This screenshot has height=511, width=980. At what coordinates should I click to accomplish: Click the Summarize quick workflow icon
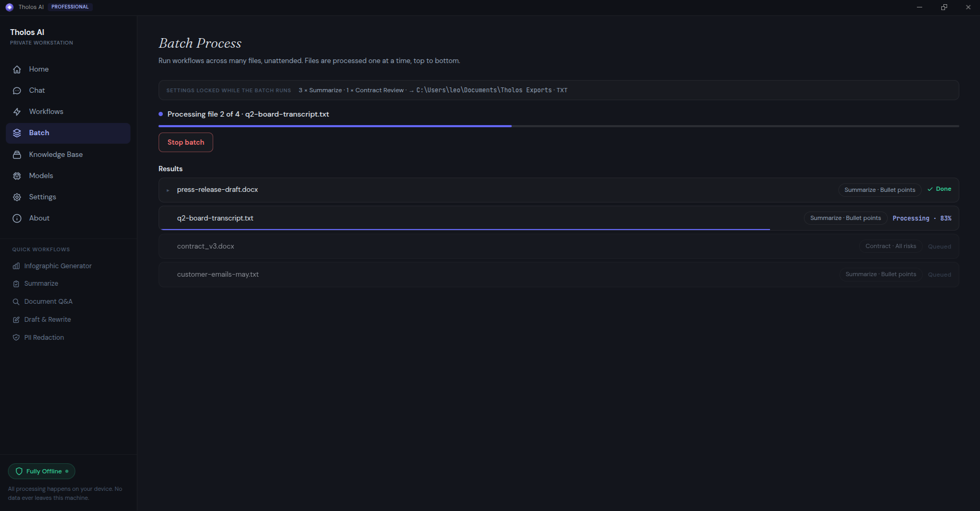[16, 284]
